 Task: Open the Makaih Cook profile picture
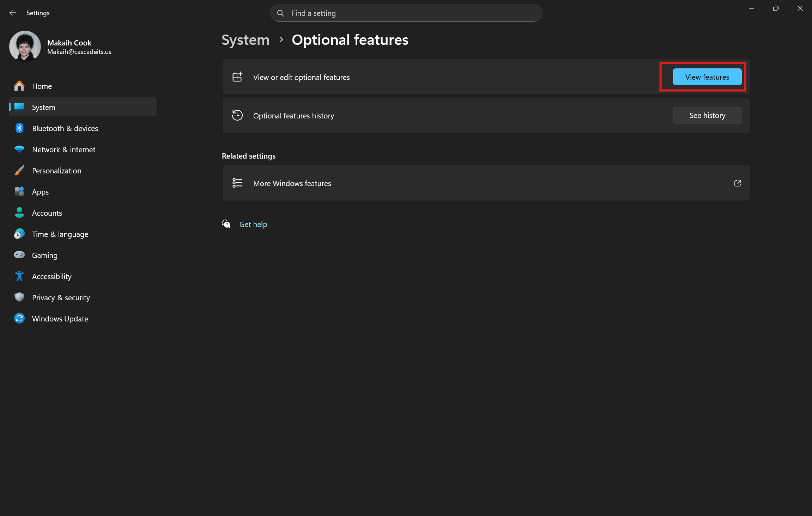[25, 47]
